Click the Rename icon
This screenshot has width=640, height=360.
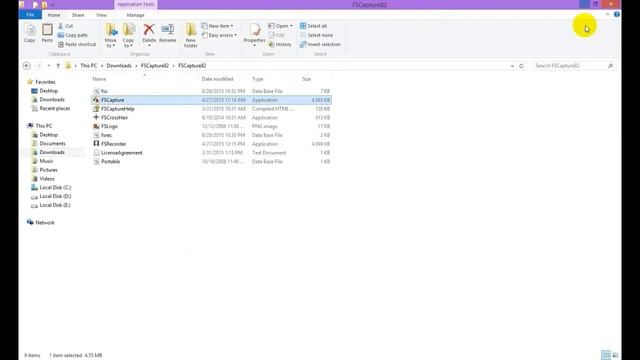(168, 33)
